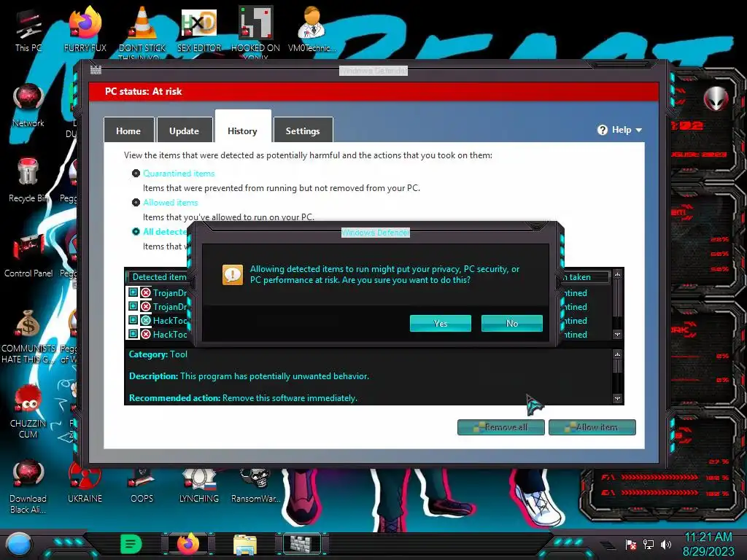The width and height of the screenshot is (747, 560).
Task: Click the network tray icon
Action: pyautogui.click(x=649, y=544)
